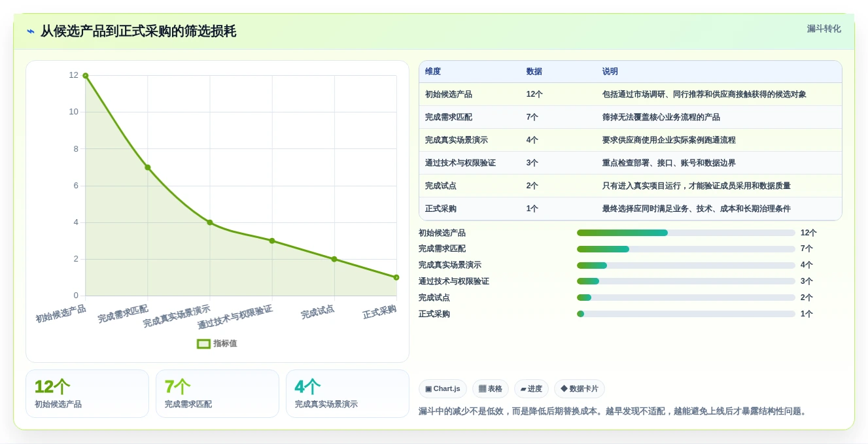Click the x-axis label 完成试点
The height and width of the screenshot is (444, 868).
[318, 312]
